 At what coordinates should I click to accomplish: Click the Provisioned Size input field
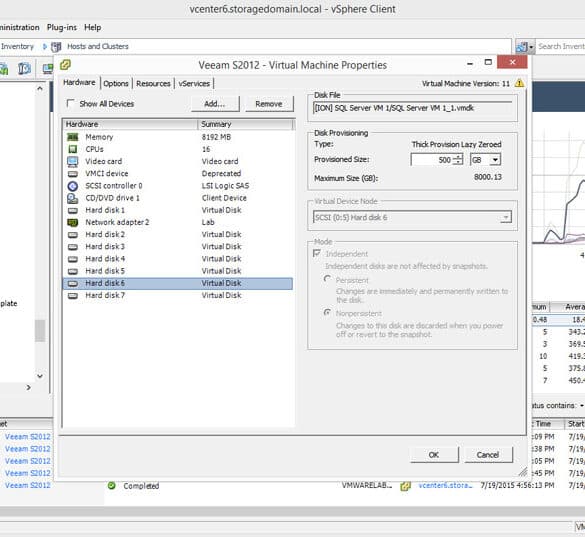click(x=432, y=160)
